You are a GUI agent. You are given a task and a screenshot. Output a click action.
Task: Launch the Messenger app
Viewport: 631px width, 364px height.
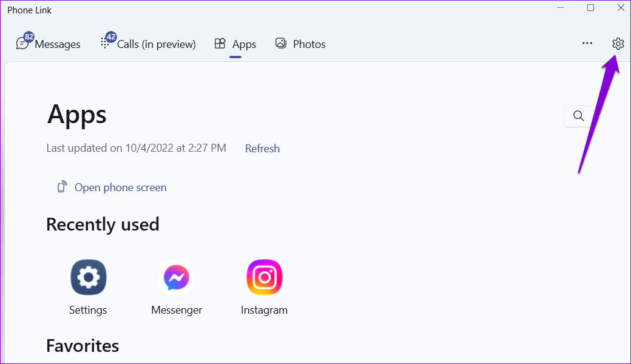(177, 277)
